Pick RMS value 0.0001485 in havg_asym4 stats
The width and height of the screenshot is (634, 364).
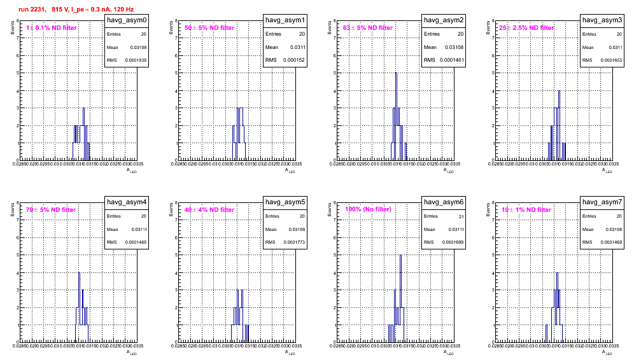(x=136, y=242)
